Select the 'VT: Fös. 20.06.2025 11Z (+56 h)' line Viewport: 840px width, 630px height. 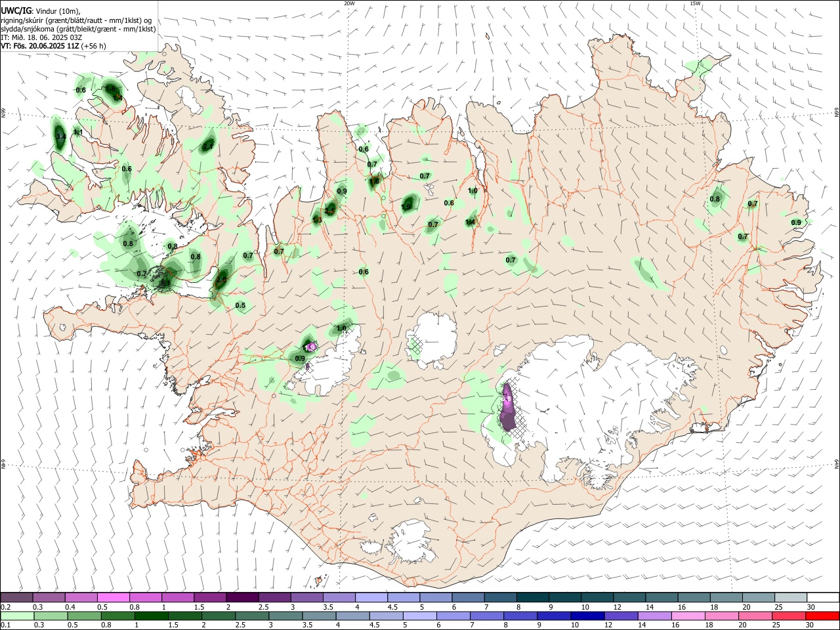click(53, 46)
